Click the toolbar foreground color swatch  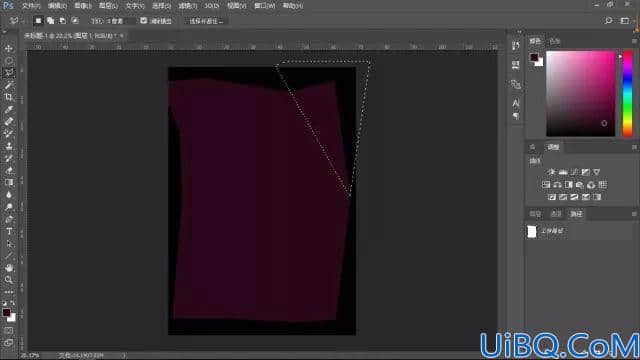pyautogui.click(x=6, y=313)
